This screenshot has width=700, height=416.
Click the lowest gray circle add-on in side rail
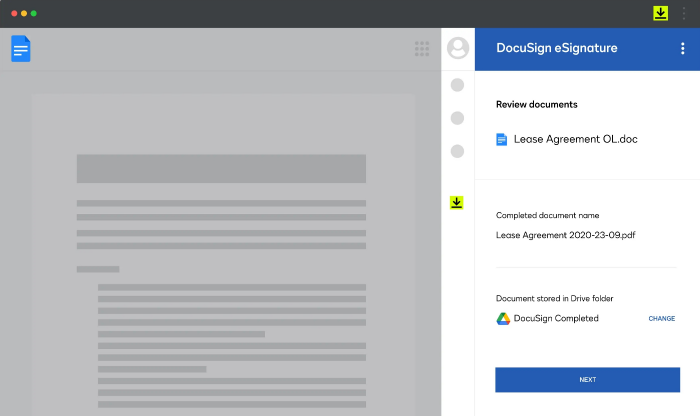[458, 151]
